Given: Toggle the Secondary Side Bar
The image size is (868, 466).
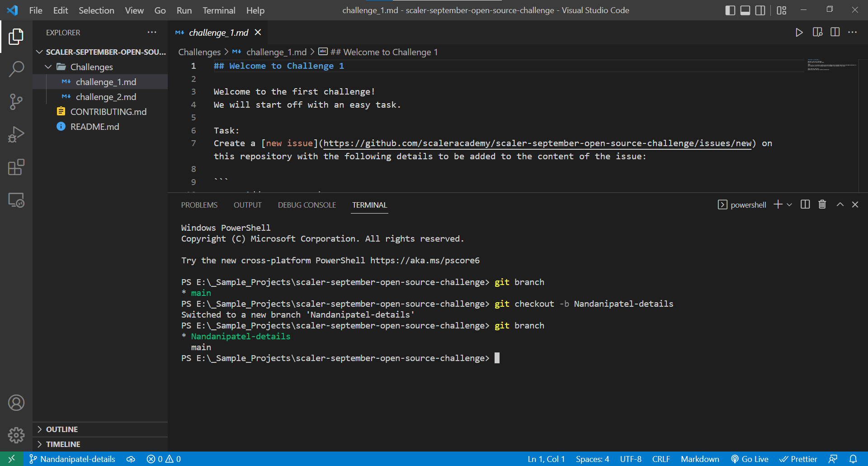Looking at the screenshot, I should pos(760,10).
